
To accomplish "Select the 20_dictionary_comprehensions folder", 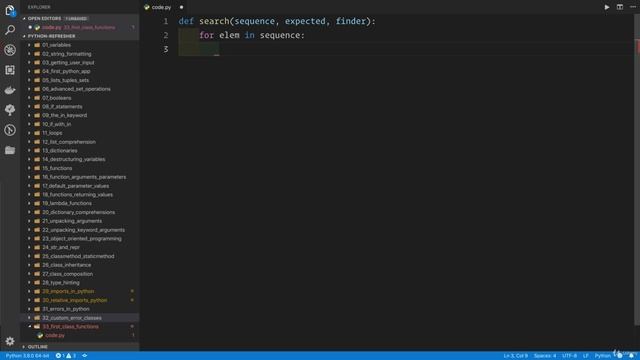I will click(80, 212).
